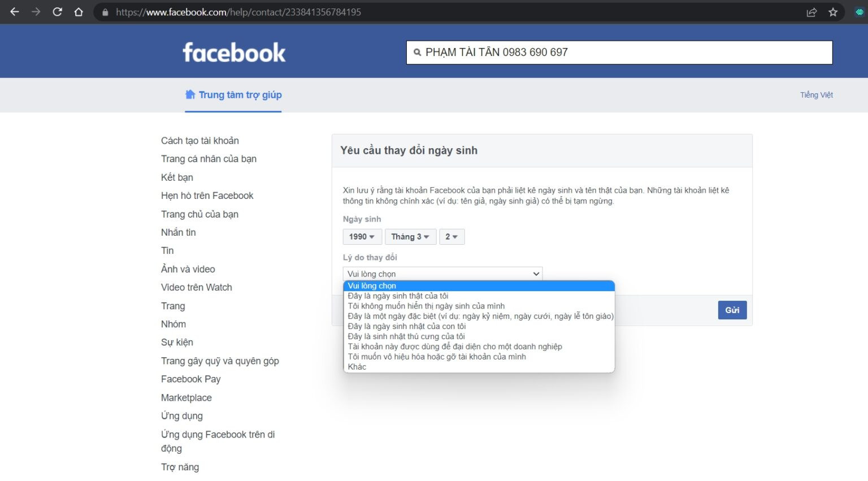Share this page via share icon

(x=811, y=12)
